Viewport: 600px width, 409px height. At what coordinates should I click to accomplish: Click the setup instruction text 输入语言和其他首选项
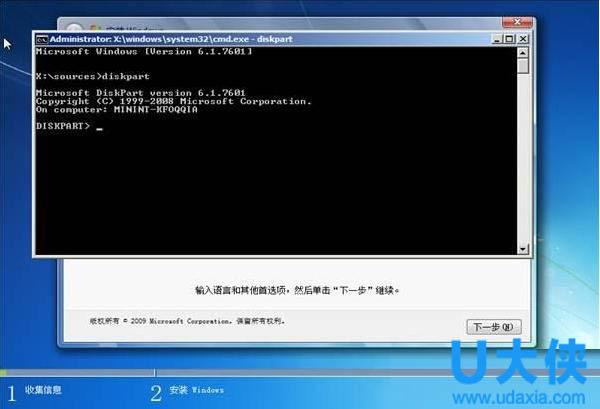point(297,290)
